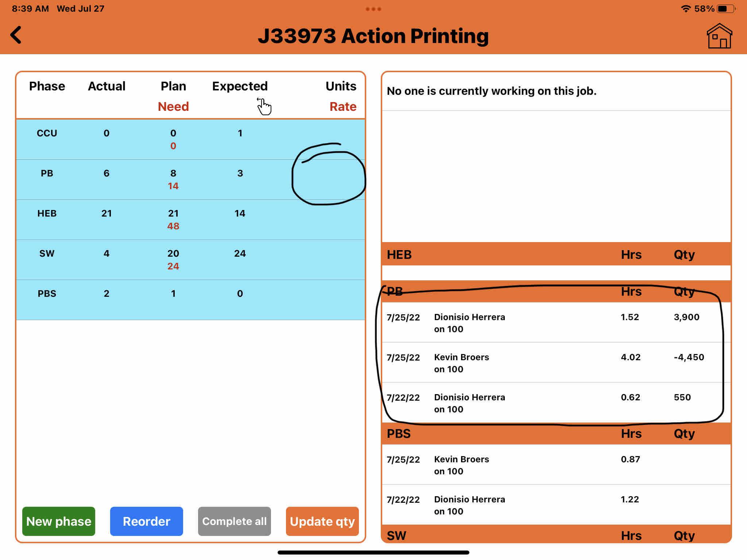Viewport: 747px width, 560px height.
Task: Select the HEB phase row
Action: [190, 219]
